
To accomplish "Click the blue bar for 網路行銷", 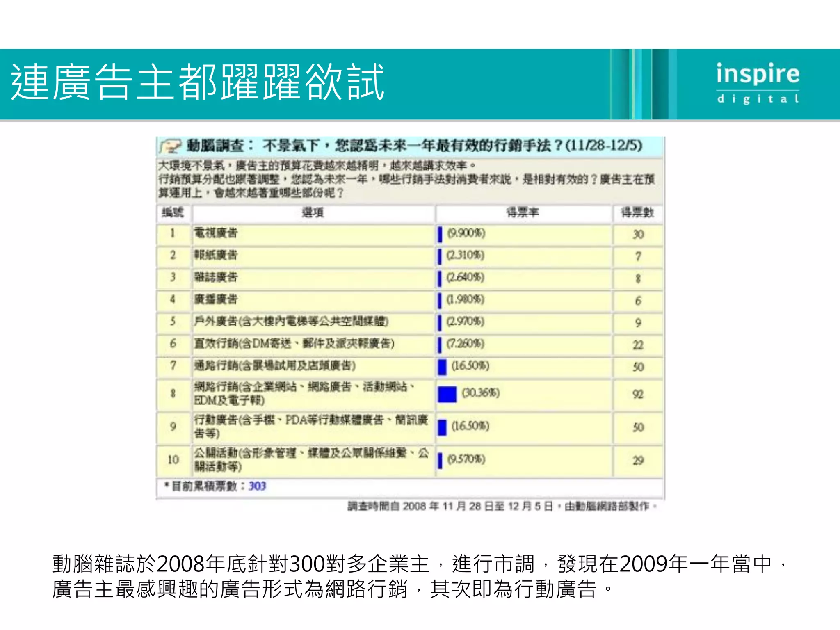I will (x=447, y=394).
